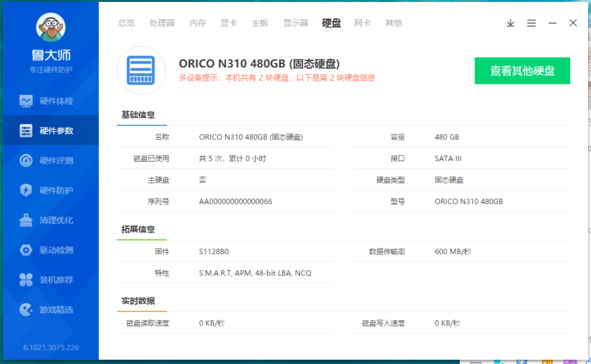Click the 硬盘类型 value 固态硬盘
This screenshot has height=364, width=591.
point(449,180)
